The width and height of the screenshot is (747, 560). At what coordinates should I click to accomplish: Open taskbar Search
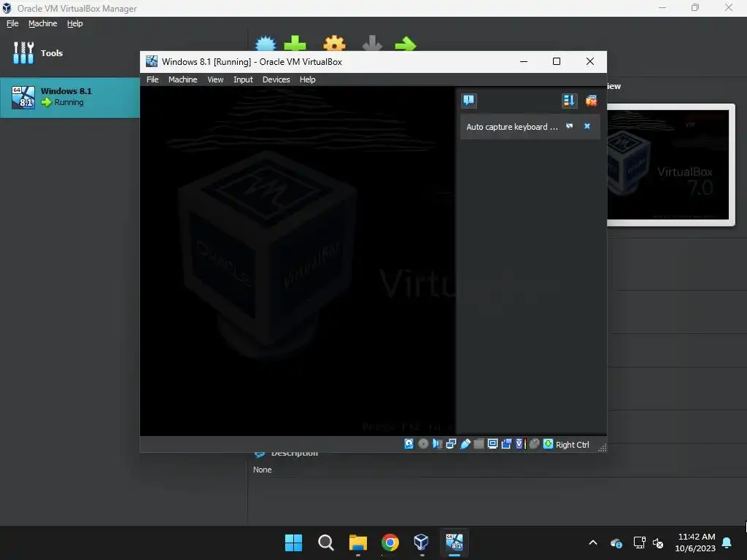326,542
